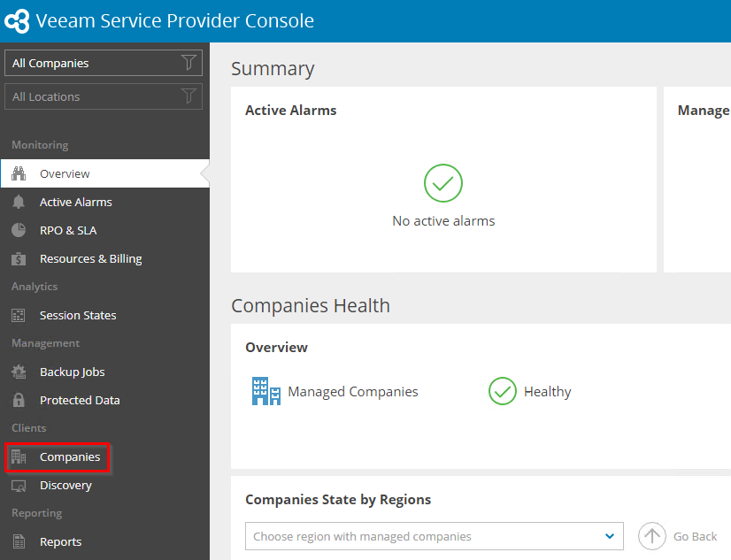
Task: Open Resources & Billing page
Action: coord(91,258)
